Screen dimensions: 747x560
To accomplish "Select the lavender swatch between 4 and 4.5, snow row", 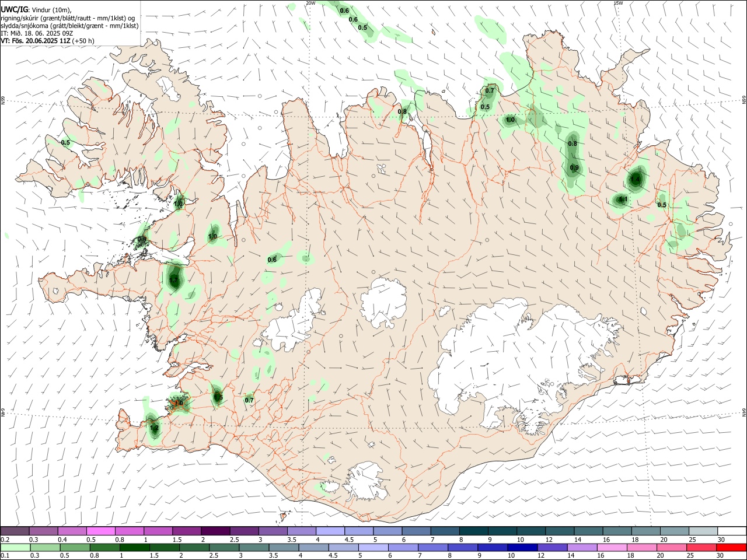I will 330,531.
